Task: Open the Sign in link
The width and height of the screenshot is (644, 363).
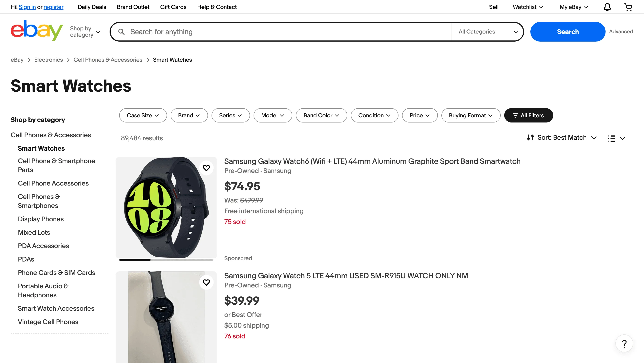Action: click(27, 7)
